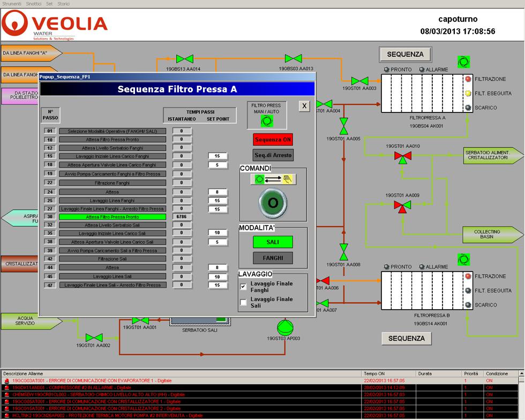
Task: Toggle the auto/manual switch in Comandi
Action: pyautogui.click(x=273, y=179)
